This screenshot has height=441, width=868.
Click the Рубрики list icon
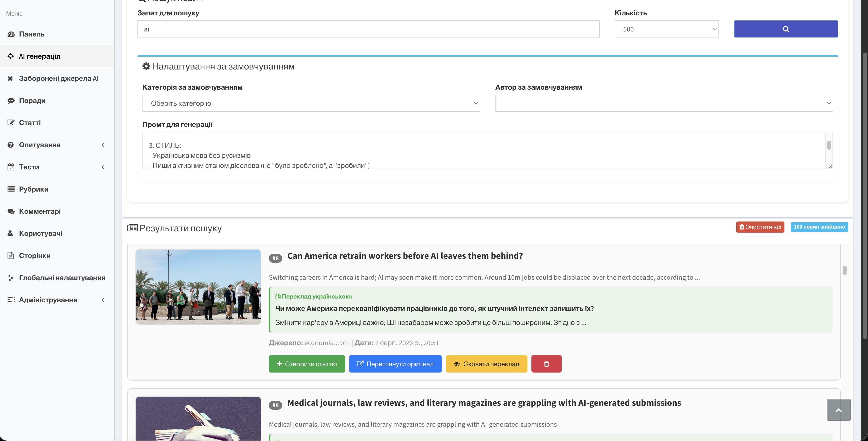click(x=11, y=189)
